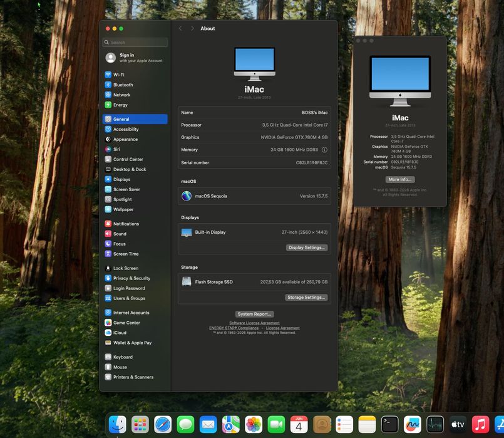Screen dimensions: 504x438
Task: Go back using the toolbar chevron
Action: 180,28
